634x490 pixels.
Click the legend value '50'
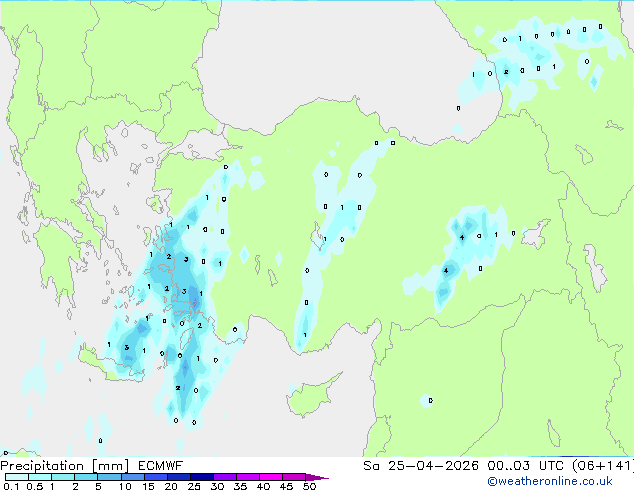click(x=309, y=486)
